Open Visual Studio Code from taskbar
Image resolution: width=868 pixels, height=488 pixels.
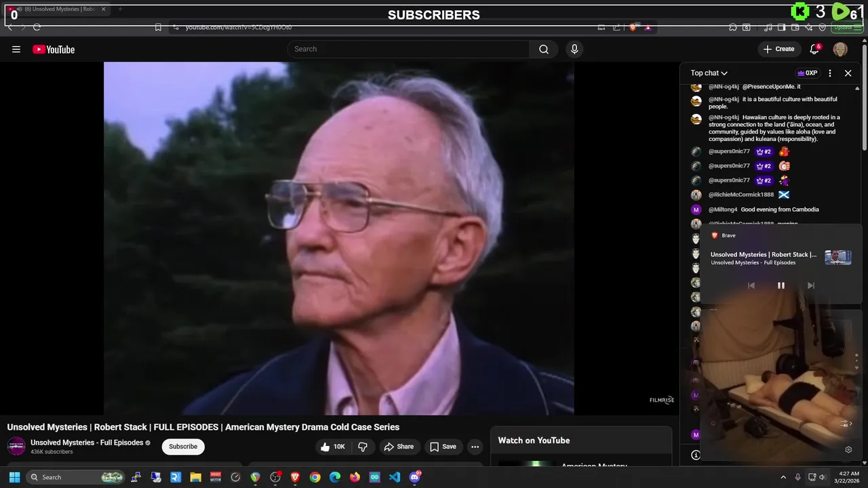(x=395, y=477)
